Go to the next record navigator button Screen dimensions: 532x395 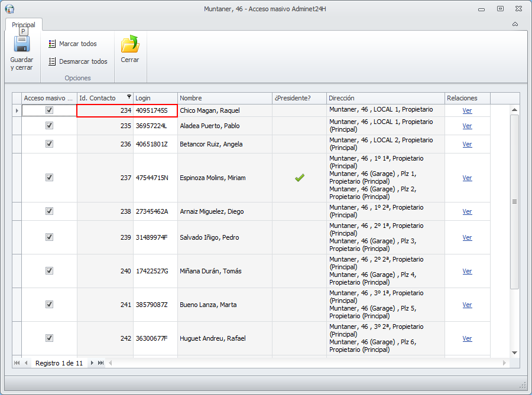[92, 363]
